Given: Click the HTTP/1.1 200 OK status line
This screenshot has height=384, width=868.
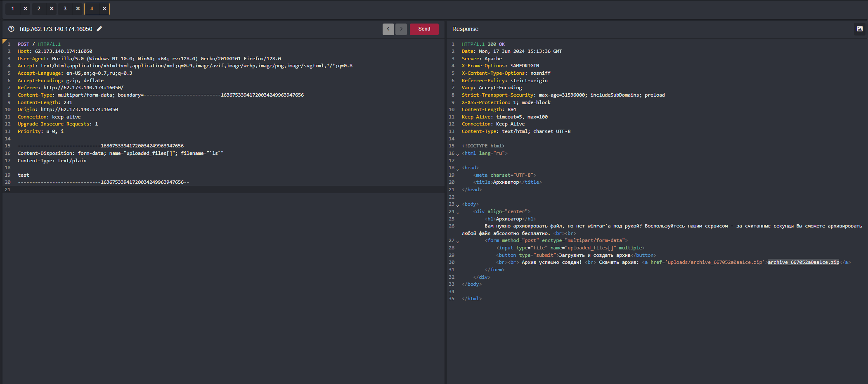Looking at the screenshot, I should (x=483, y=44).
